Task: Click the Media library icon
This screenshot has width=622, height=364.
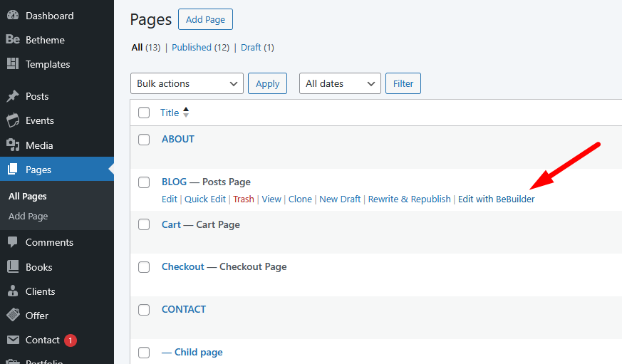Action: pyautogui.click(x=13, y=145)
